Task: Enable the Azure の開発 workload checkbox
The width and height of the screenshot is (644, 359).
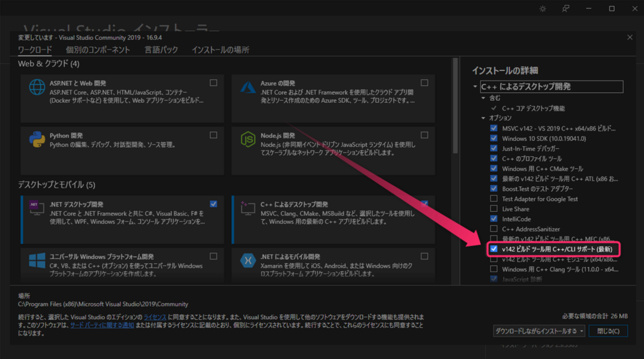Action: pyautogui.click(x=424, y=83)
